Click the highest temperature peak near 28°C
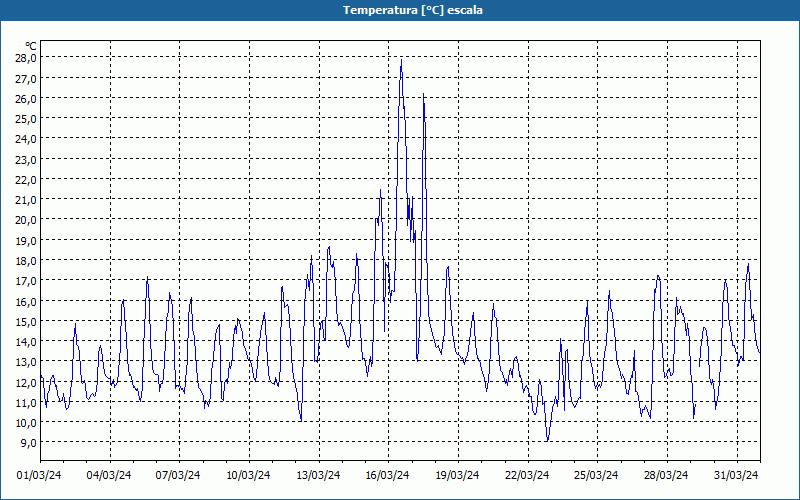Image resolution: width=800 pixels, height=500 pixels. click(401, 61)
